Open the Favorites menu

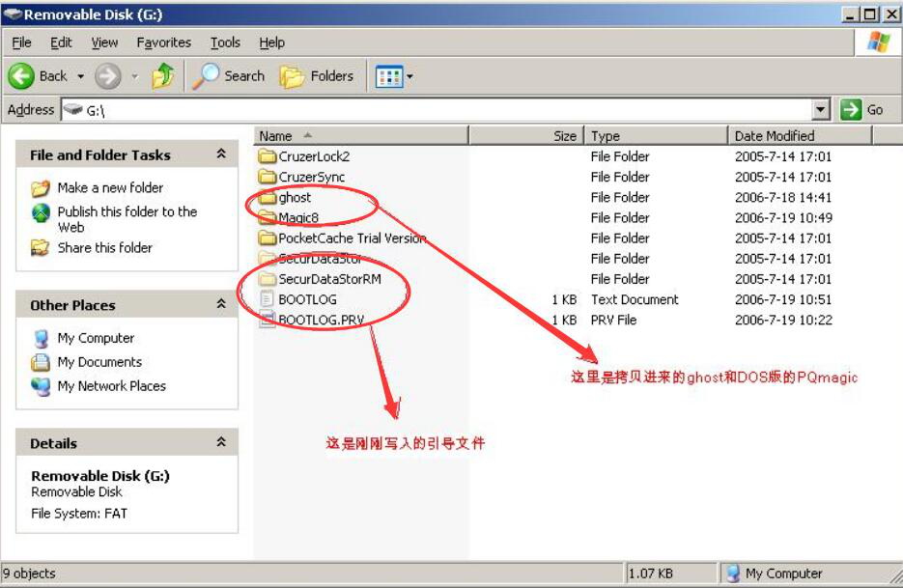click(163, 42)
